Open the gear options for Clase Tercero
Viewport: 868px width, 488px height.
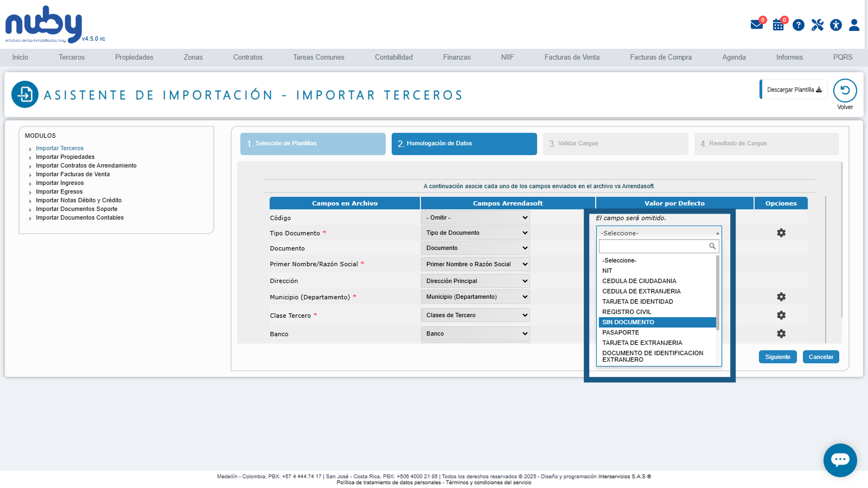pyautogui.click(x=781, y=315)
